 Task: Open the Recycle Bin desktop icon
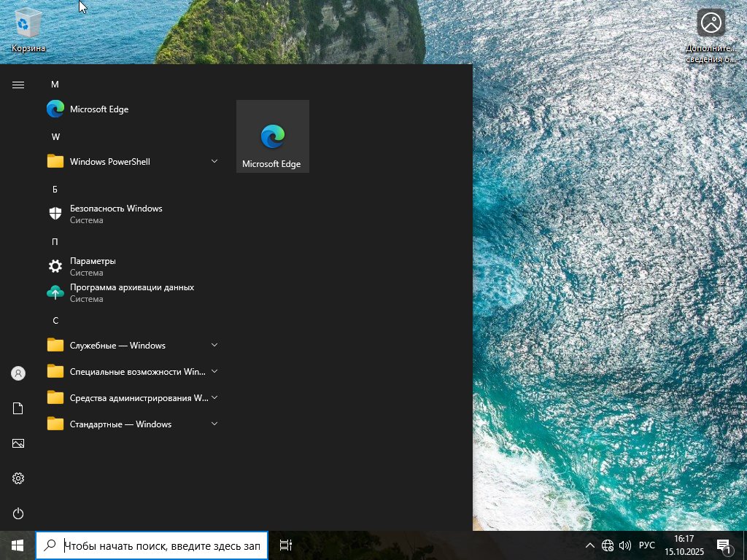(x=28, y=29)
